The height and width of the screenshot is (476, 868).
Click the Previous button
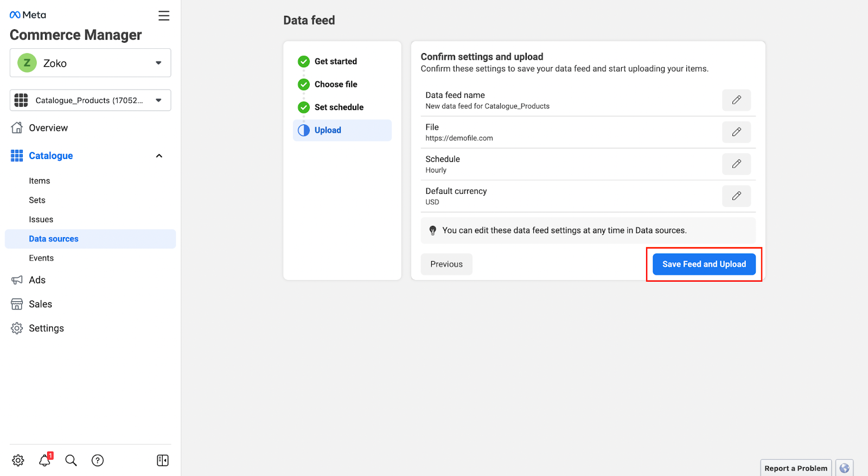[x=446, y=264]
